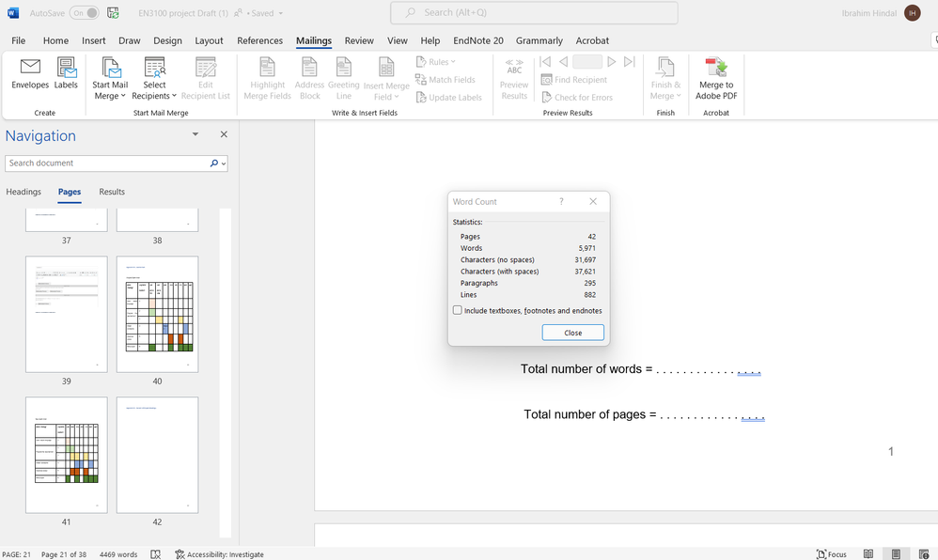The height and width of the screenshot is (560, 938).
Task: Click the Save icon in the title bar
Action: pos(114,13)
